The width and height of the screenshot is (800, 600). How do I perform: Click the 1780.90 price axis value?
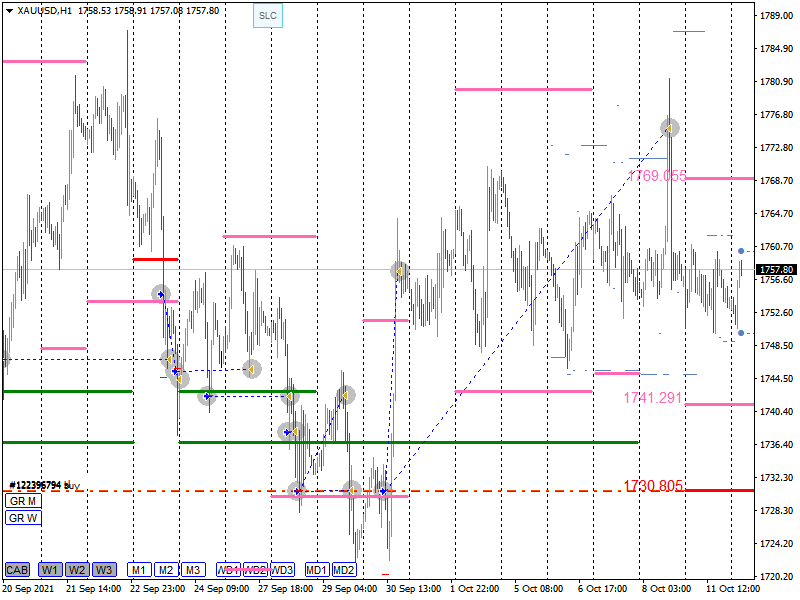click(777, 82)
